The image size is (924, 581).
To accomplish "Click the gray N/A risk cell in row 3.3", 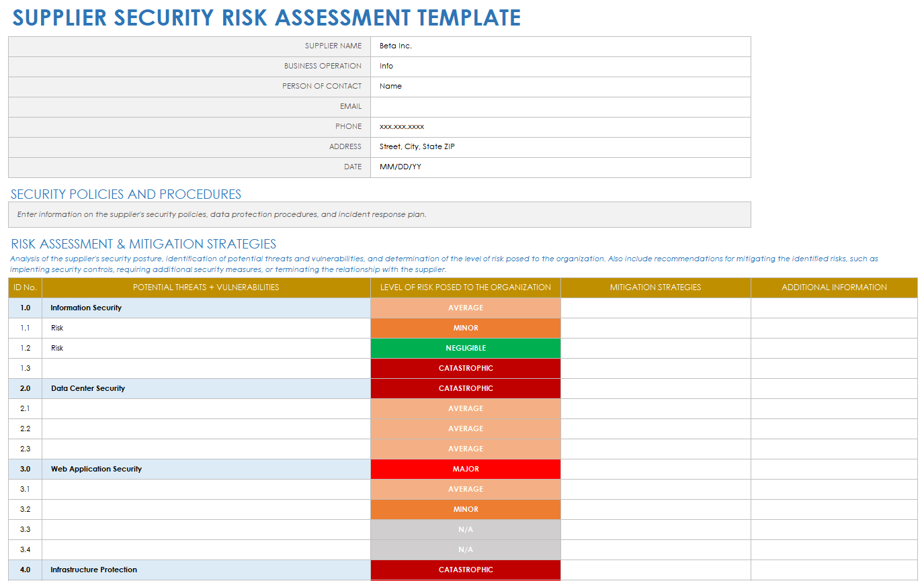I will coord(465,530).
